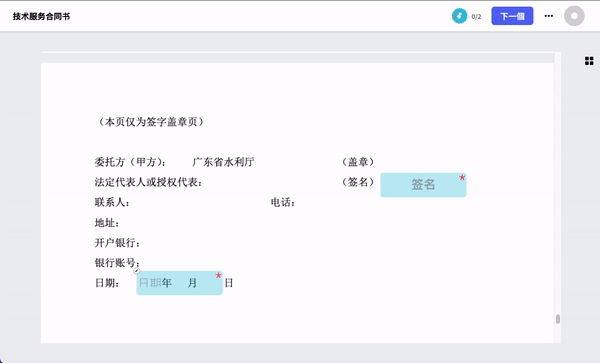Click the 日期 date field box
Image resolution: width=600 pixels, height=363 pixels.
tap(179, 283)
